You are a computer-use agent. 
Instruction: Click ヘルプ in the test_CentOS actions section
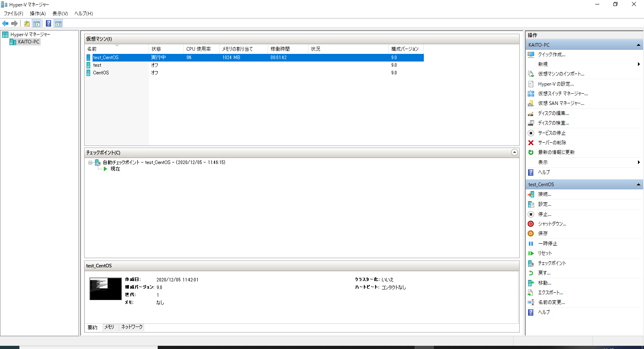pos(544,312)
